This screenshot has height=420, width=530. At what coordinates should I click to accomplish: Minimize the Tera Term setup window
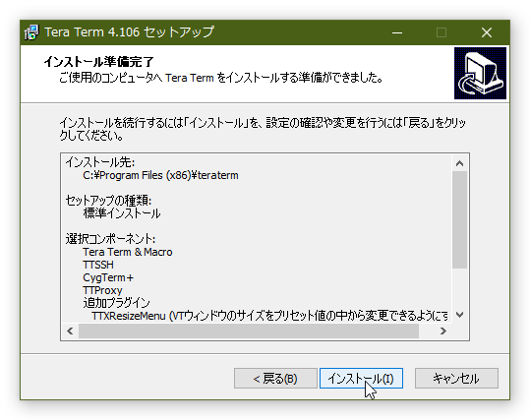point(397,32)
